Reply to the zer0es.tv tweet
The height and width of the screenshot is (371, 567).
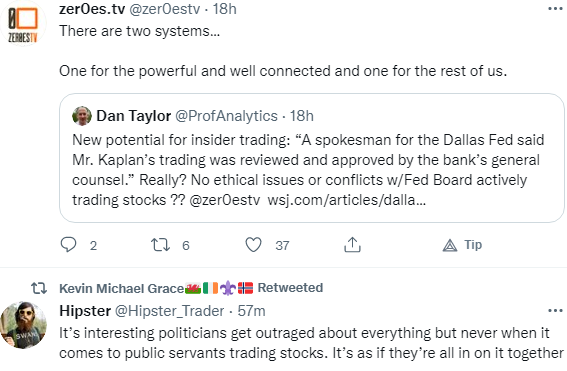coord(68,245)
